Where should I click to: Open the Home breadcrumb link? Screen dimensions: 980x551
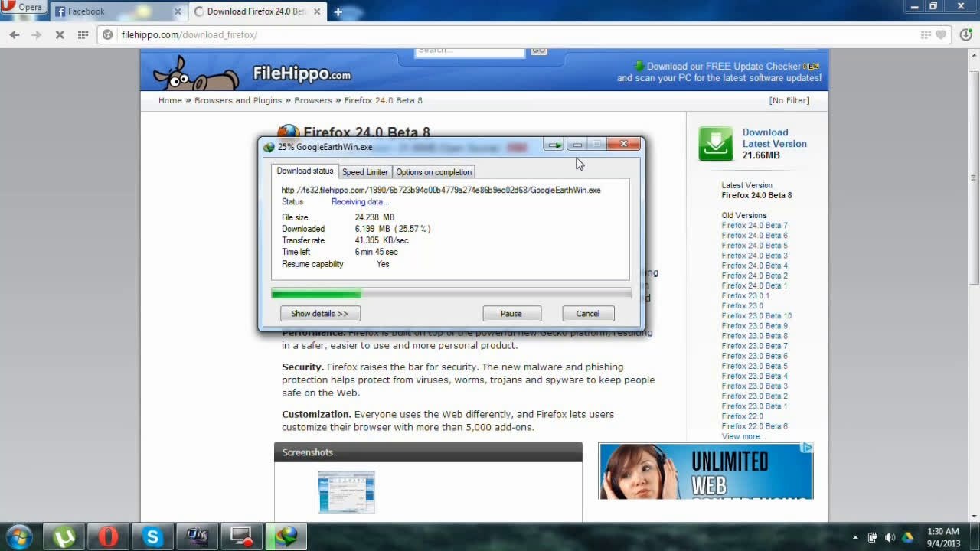(x=170, y=100)
